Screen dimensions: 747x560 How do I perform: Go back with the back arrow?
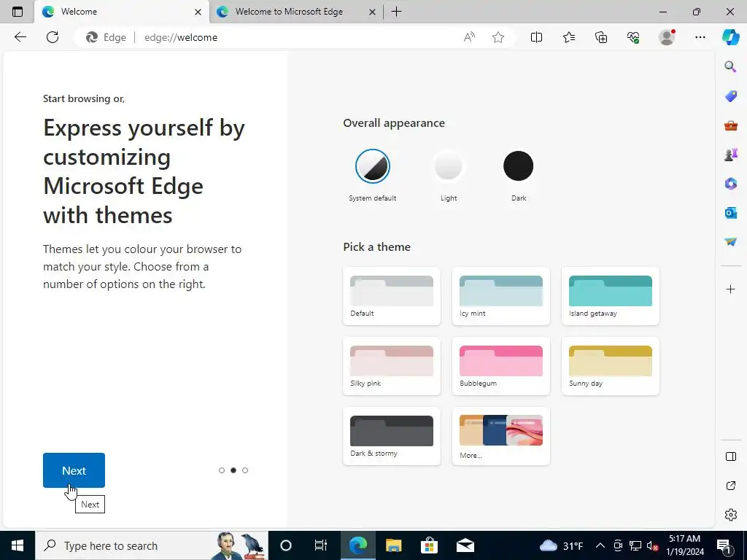tap(20, 37)
